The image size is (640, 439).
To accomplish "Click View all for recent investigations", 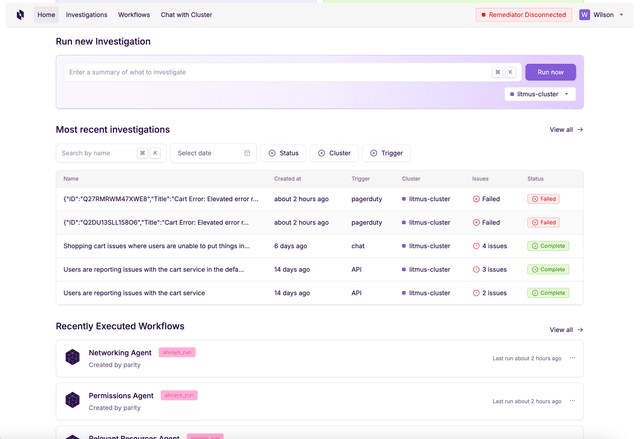I will pos(566,130).
